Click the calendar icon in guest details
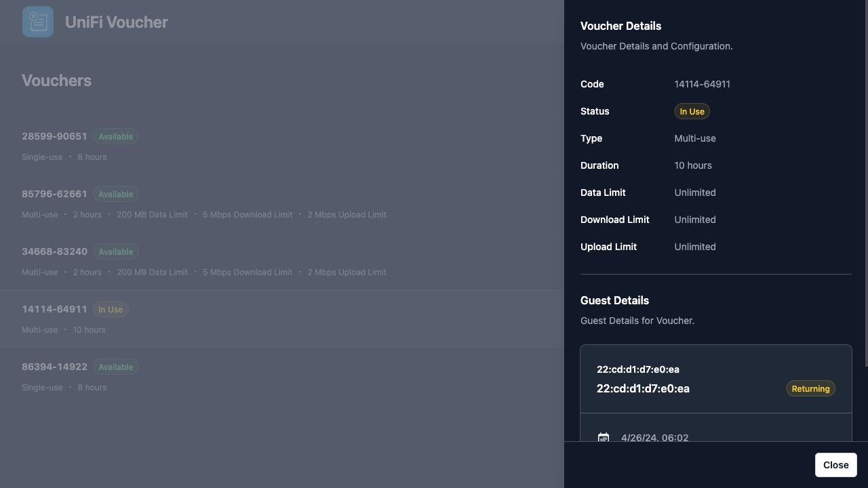Screen dimensions: 868x488 pyautogui.click(x=604, y=438)
